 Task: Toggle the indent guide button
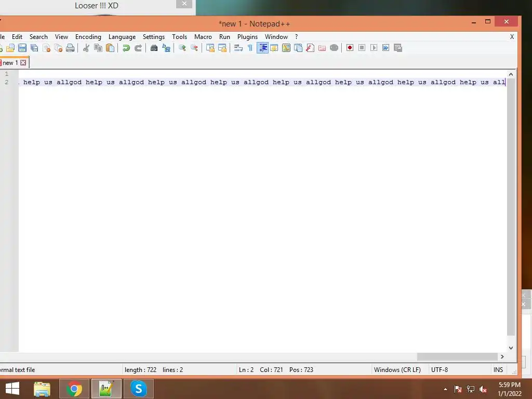tap(262, 48)
